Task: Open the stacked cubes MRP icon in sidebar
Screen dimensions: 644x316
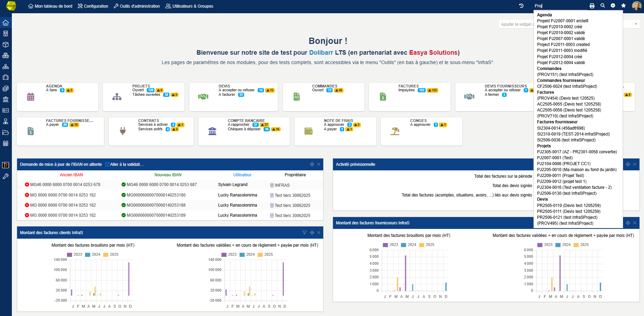Action: point(6,55)
